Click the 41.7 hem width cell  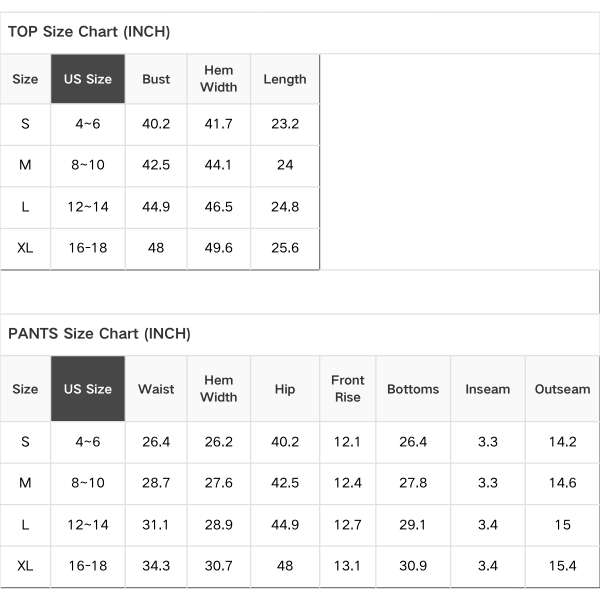tap(219, 124)
